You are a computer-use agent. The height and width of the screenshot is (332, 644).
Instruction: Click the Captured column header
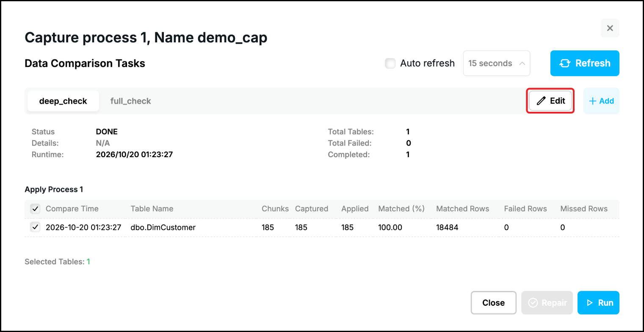coord(312,209)
